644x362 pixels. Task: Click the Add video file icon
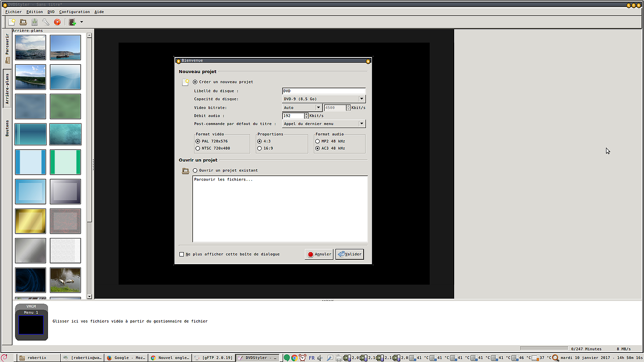click(x=72, y=22)
